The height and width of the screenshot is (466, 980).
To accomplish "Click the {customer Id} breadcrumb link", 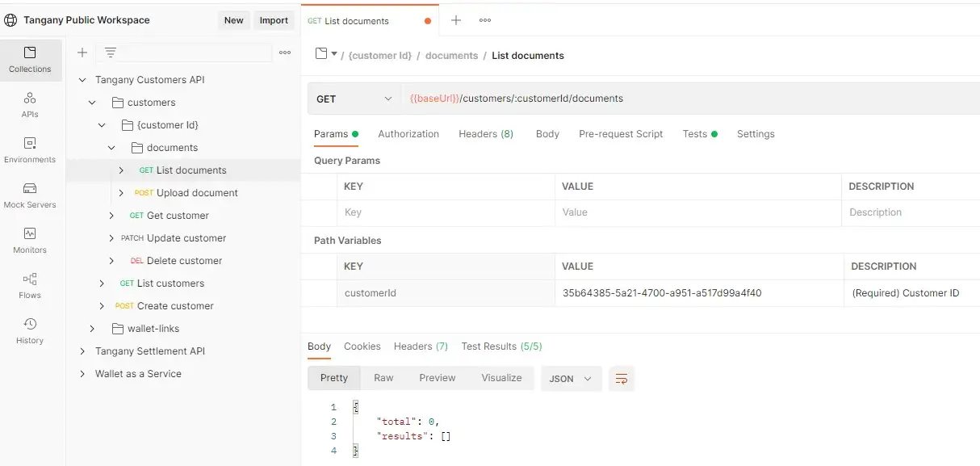I will point(381,56).
